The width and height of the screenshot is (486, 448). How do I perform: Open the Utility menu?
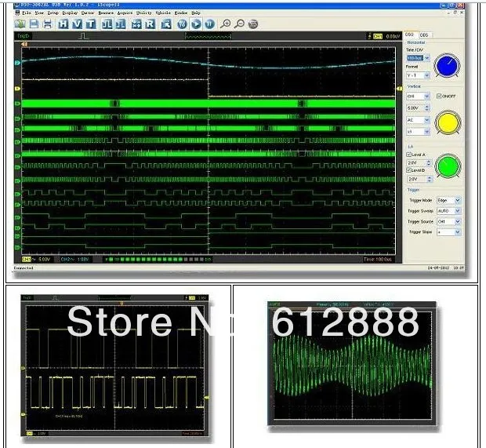tap(143, 13)
